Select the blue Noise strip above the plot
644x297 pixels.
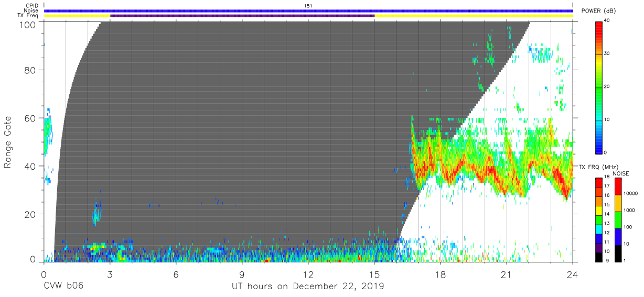[308, 10]
